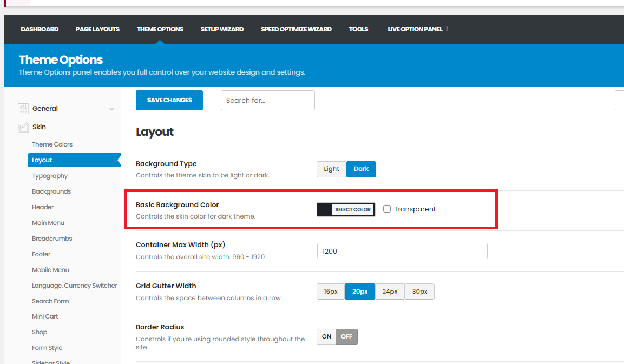The height and width of the screenshot is (364, 624).
Task: Open Header settings in sidebar
Action: (x=43, y=207)
